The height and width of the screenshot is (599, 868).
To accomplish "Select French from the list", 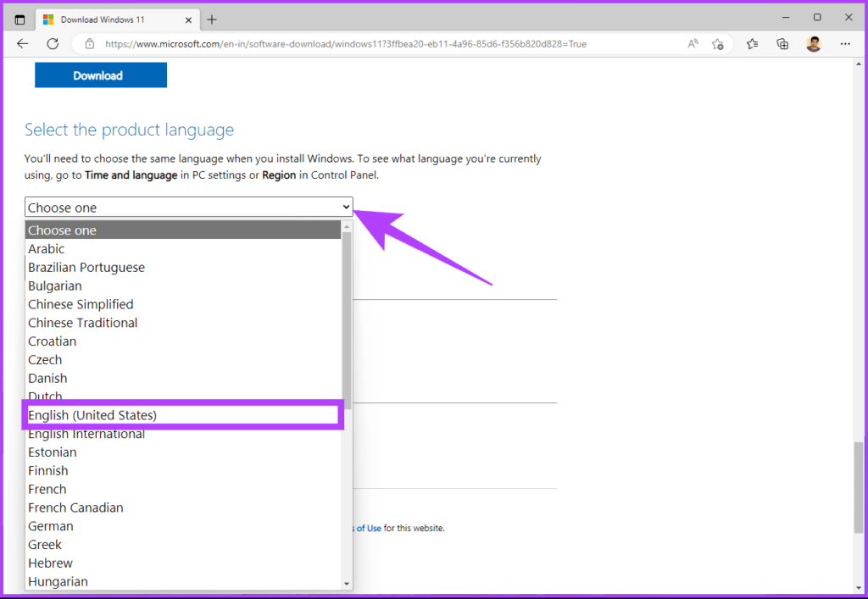I will (183, 489).
